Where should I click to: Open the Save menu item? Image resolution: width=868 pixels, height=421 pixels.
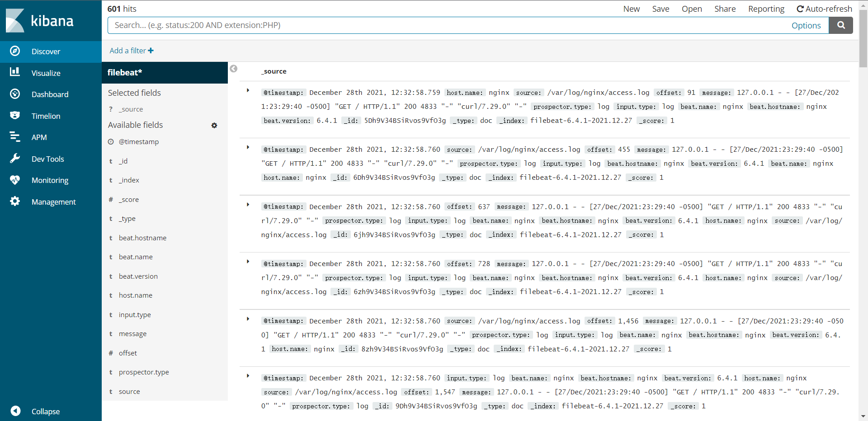coord(660,9)
